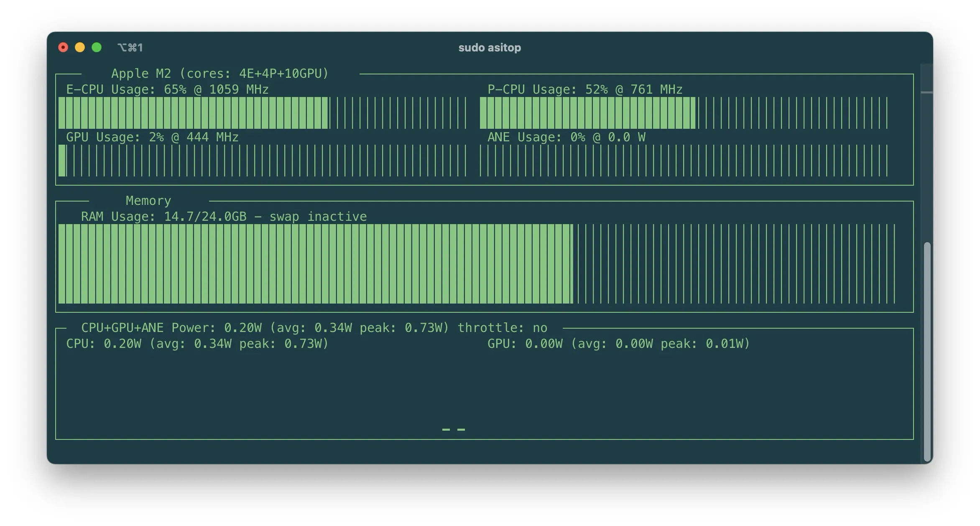Click the terminal scrollbar thumb
The height and width of the screenshot is (526, 980).
(x=927, y=351)
